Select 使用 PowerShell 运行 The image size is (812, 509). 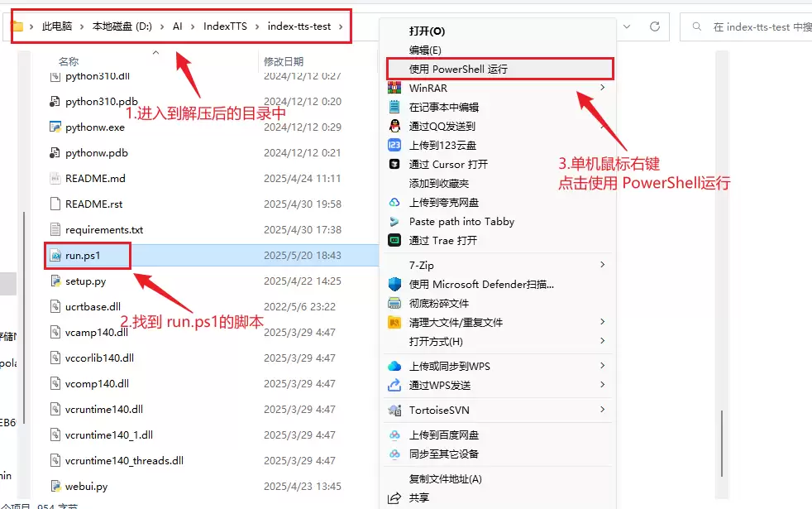pyautogui.click(x=499, y=69)
